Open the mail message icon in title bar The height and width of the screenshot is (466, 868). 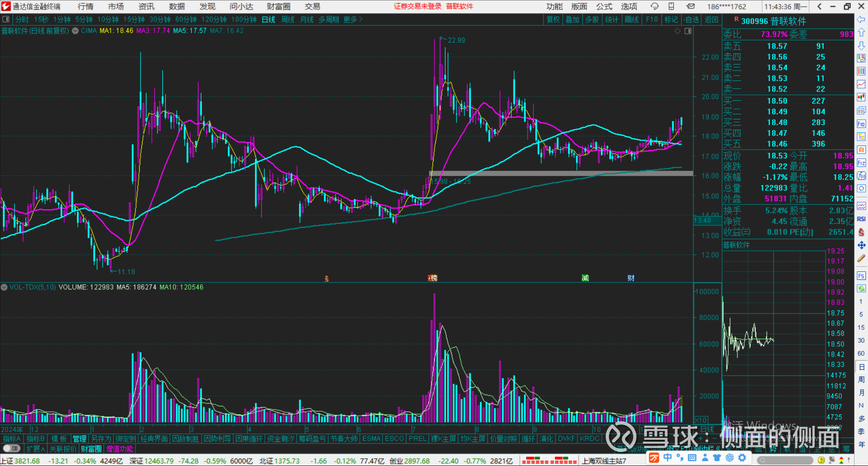tap(690, 6)
